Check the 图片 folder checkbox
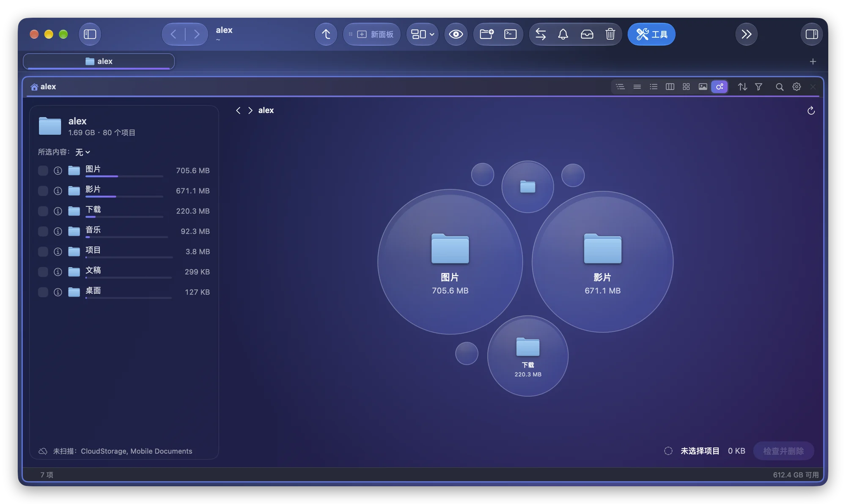Screen dimensions: 846x504 click(x=43, y=170)
